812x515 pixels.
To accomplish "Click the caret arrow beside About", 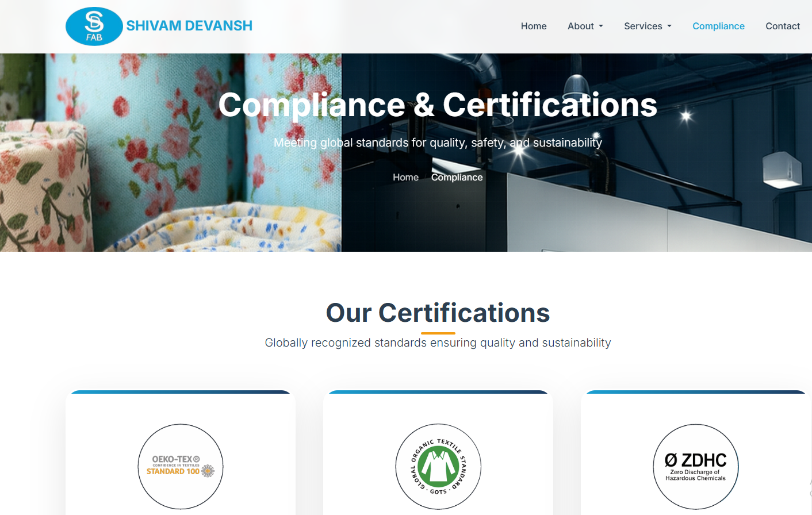I will pyautogui.click(x=601, y=26).
